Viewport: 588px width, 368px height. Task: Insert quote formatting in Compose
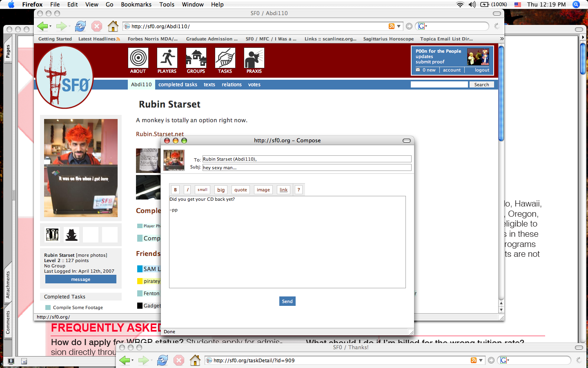click(241, 190)
